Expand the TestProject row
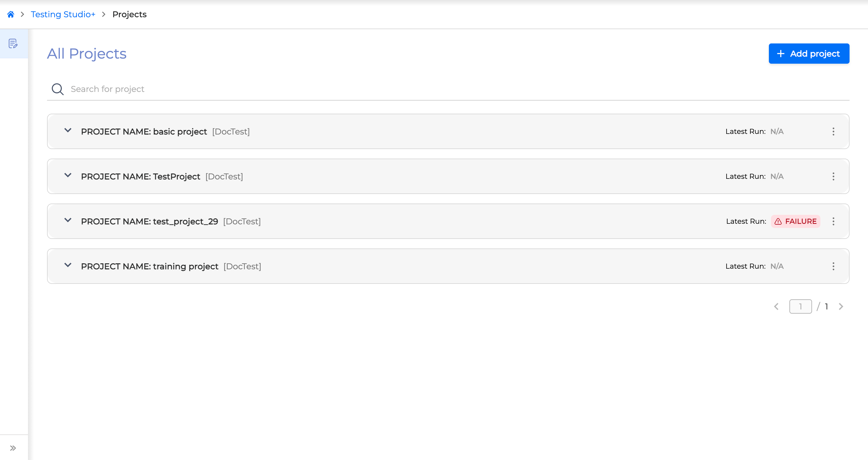Screen dimensions: 868x460 (68, 176)
